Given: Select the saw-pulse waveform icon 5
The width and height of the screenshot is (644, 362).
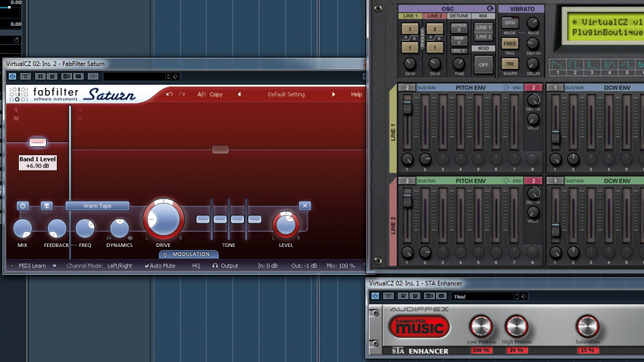Looking at the screenshot, I should click(x=627, y=67).
